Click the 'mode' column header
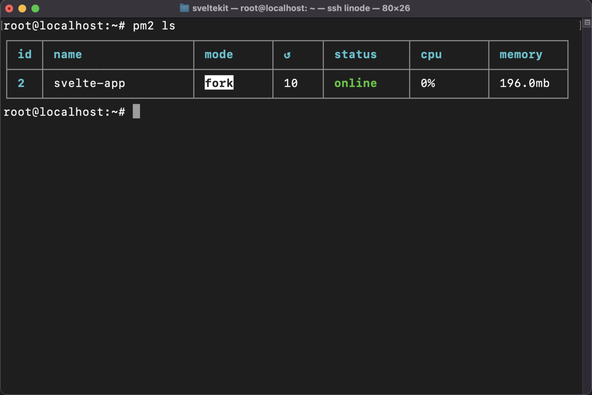 219,54
